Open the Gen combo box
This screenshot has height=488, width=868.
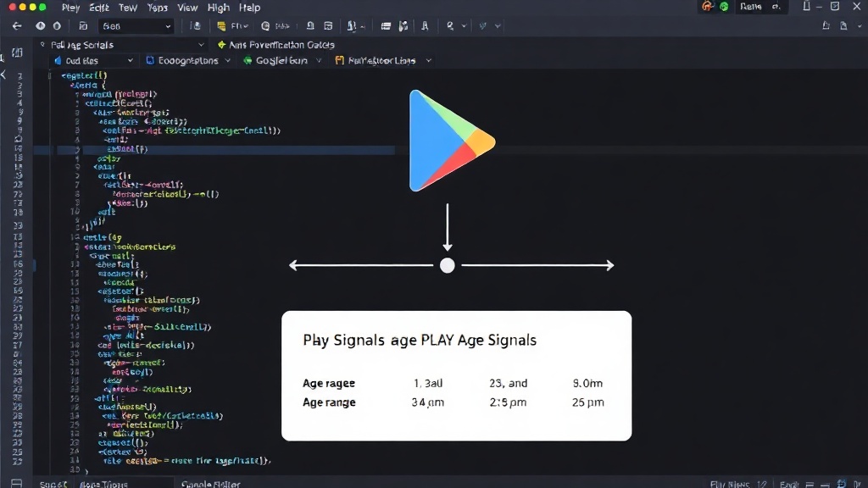click(136, 26)
